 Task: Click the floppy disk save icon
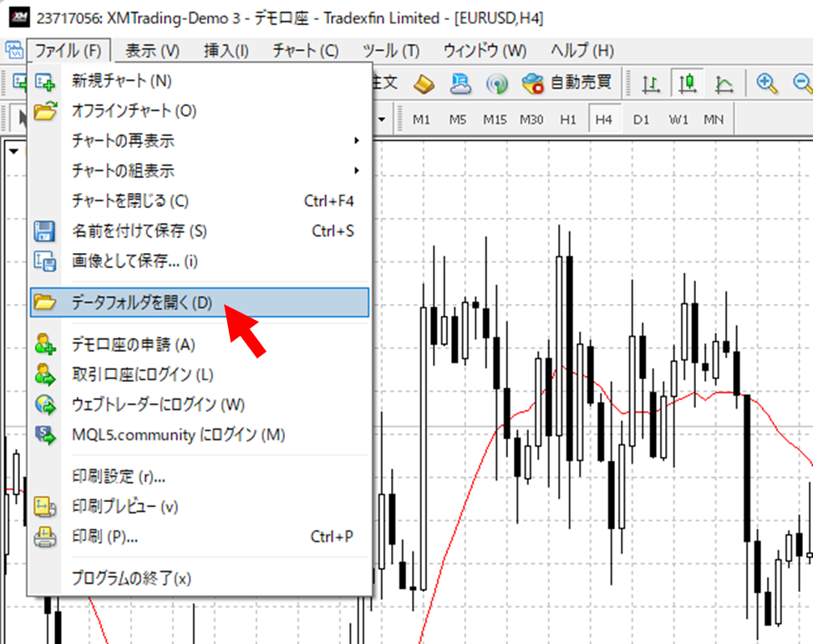click(x=44, y=231)
